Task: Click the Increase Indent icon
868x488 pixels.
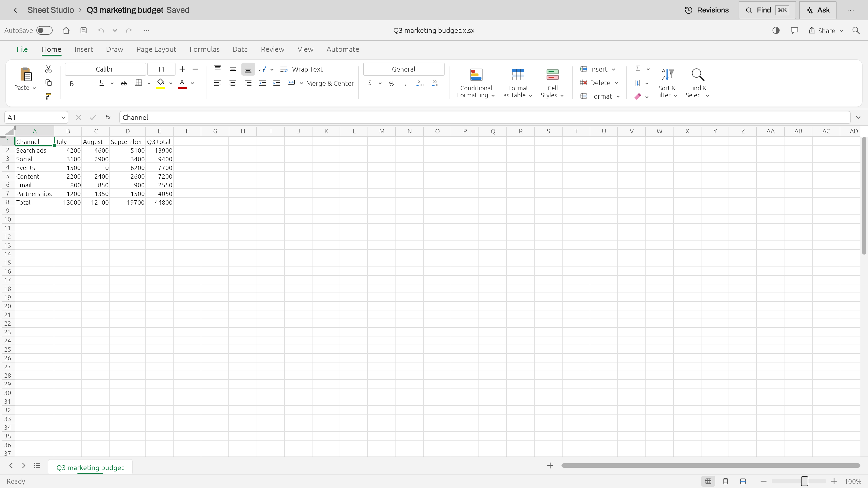Action: click(277, 83)
